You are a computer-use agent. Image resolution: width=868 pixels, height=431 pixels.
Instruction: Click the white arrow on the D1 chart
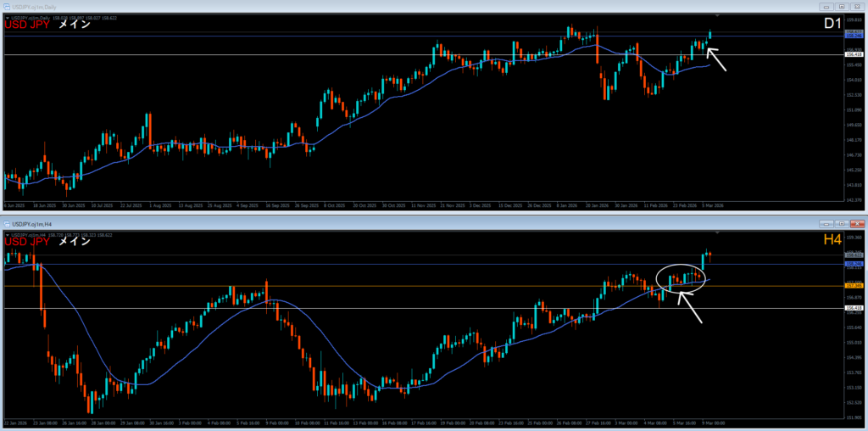pos(716,59)
